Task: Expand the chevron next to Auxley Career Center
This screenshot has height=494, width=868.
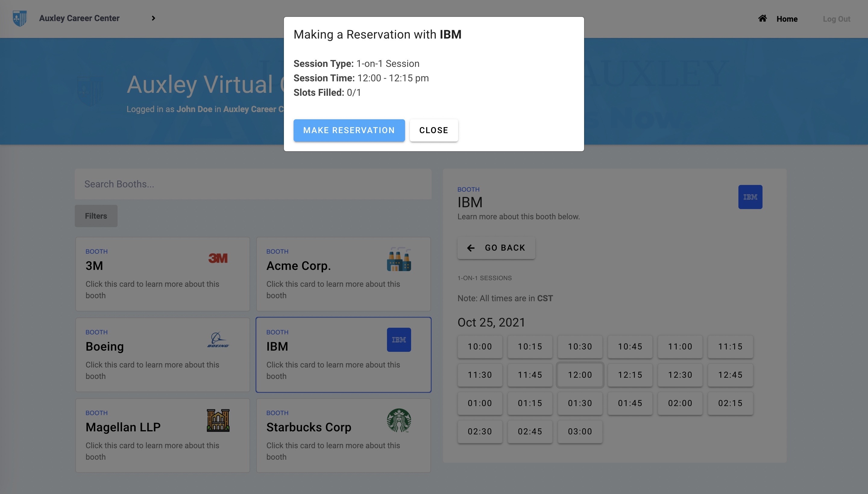Action: click(x=153, y=18)
